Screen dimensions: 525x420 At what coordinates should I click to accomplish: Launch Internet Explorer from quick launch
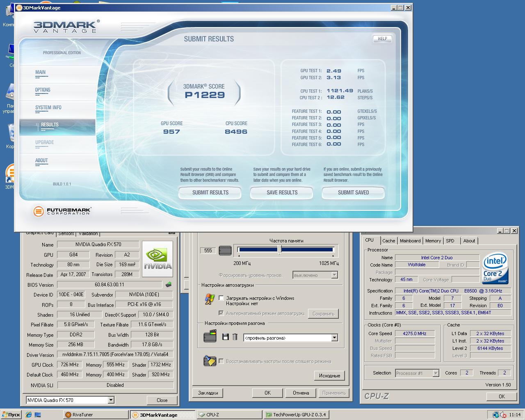29,415
